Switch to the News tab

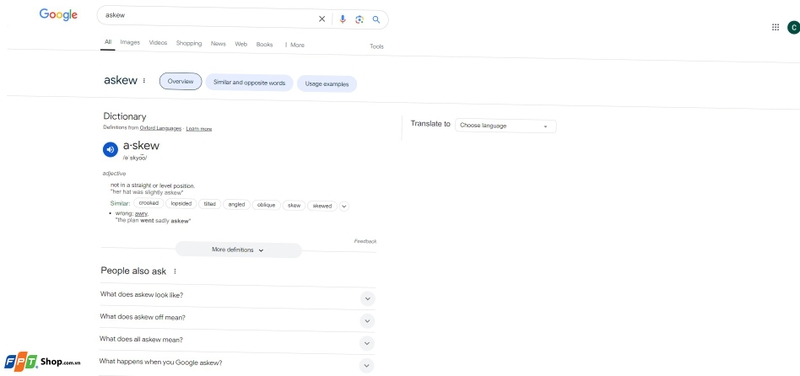(218, 44)
